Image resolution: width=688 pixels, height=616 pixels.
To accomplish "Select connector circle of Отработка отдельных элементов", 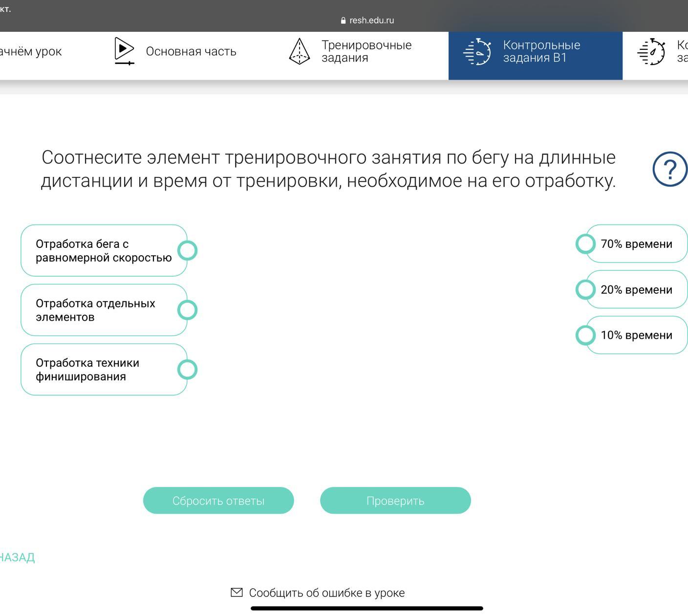I will (187, 310).
